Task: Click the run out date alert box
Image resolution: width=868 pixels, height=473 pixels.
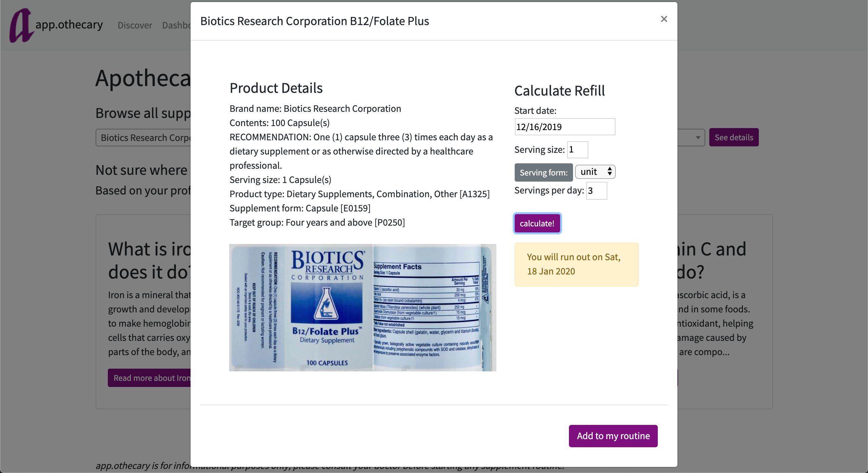Action: click(576, 264)
